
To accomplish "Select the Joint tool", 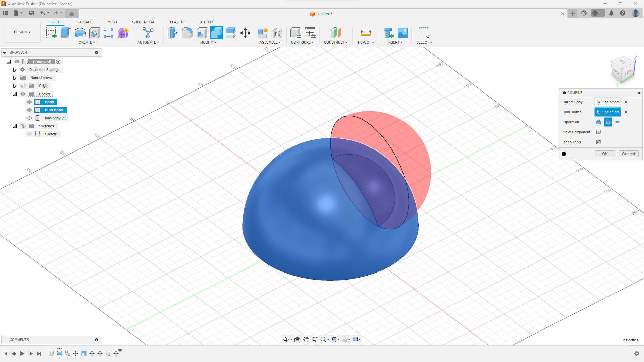I will pos(277,33).
